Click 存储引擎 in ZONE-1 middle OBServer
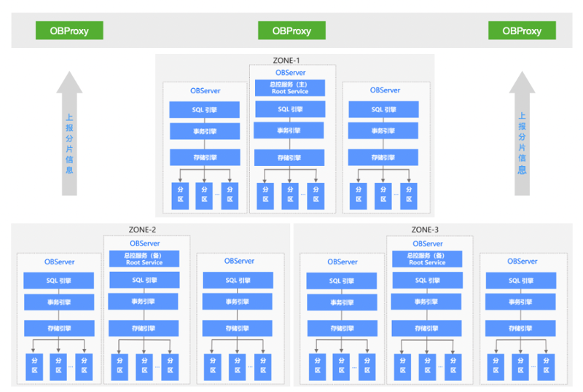This screenshot has height=392, width=583. 289,157
